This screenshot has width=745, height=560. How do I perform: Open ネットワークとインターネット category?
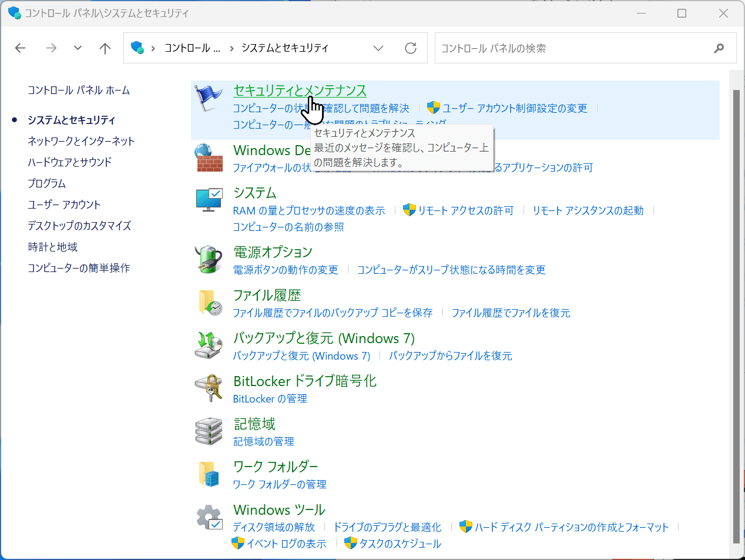coord(81,141)
